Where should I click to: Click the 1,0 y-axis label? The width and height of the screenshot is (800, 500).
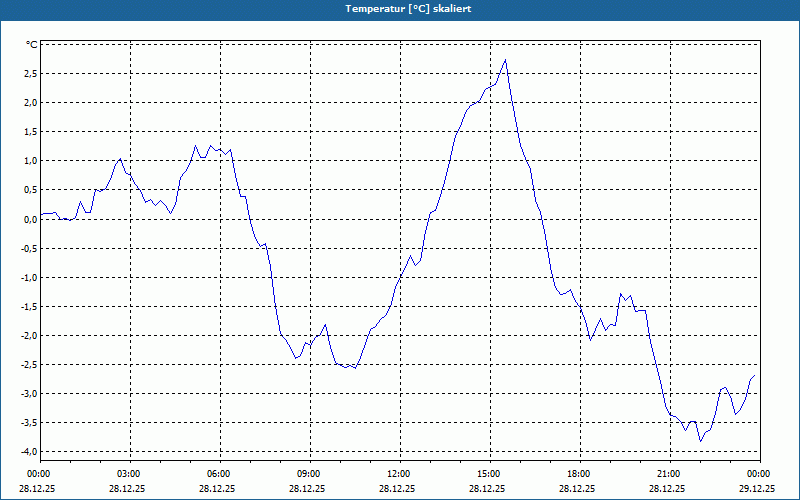coord(31,161)
